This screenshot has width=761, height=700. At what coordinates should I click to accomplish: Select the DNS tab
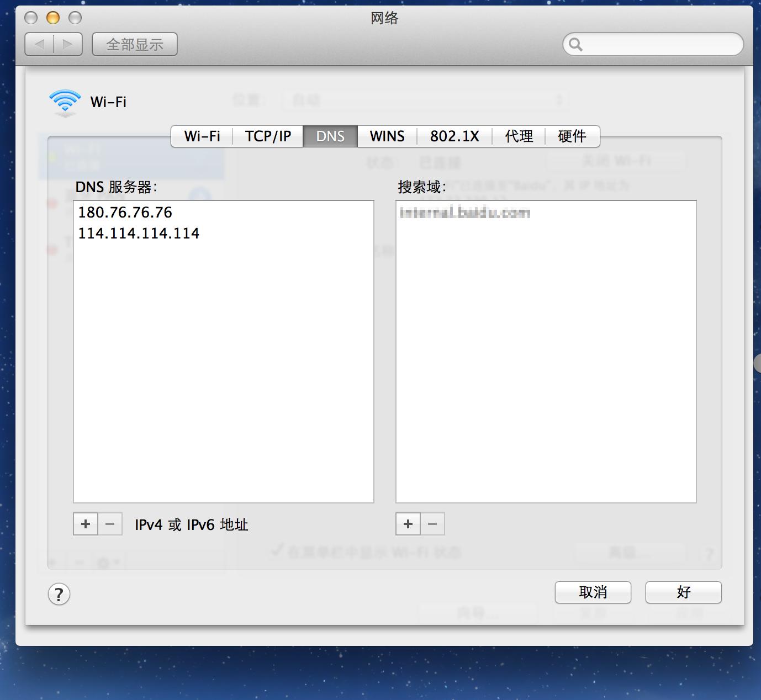tap(330, 136)
